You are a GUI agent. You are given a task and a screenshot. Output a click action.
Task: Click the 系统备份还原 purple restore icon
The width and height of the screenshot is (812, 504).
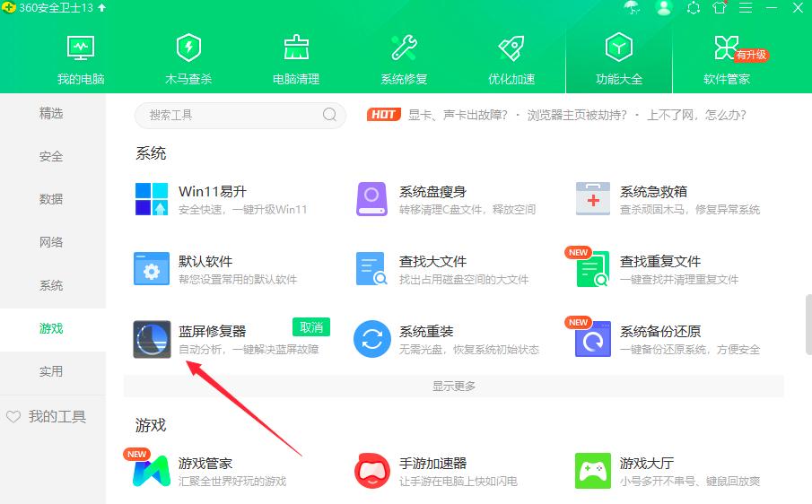click(593, 339)
